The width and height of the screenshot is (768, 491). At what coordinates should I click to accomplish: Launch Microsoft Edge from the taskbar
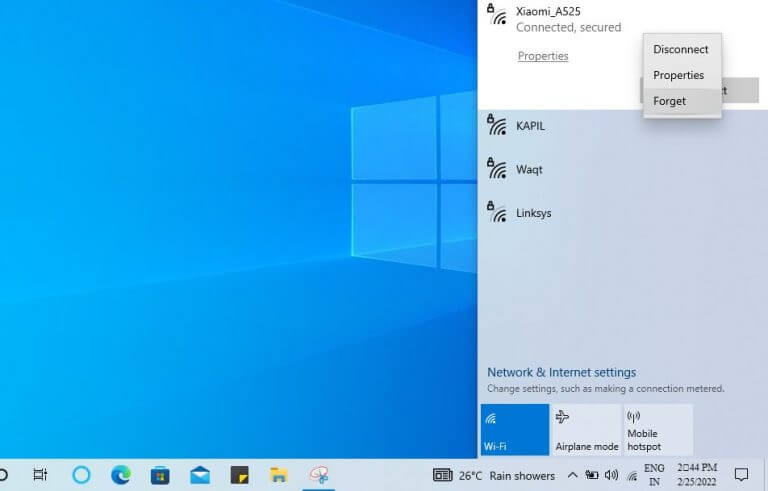[121, 475]
